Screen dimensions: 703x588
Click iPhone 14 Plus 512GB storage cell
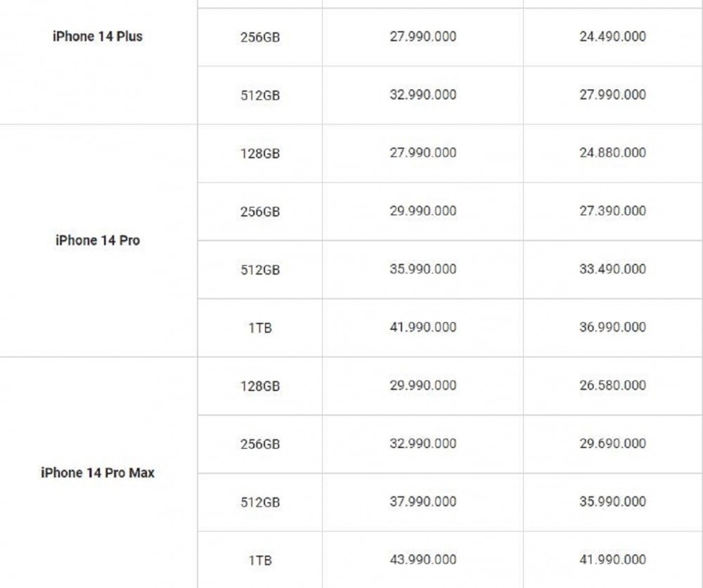tap(260, 95)
